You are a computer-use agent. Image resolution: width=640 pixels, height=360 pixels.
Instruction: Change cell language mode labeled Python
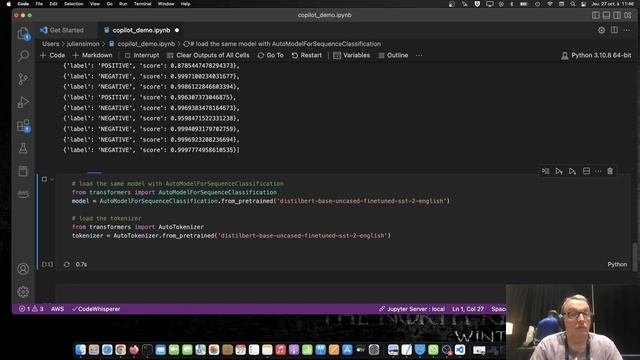(x=617, y=264)
